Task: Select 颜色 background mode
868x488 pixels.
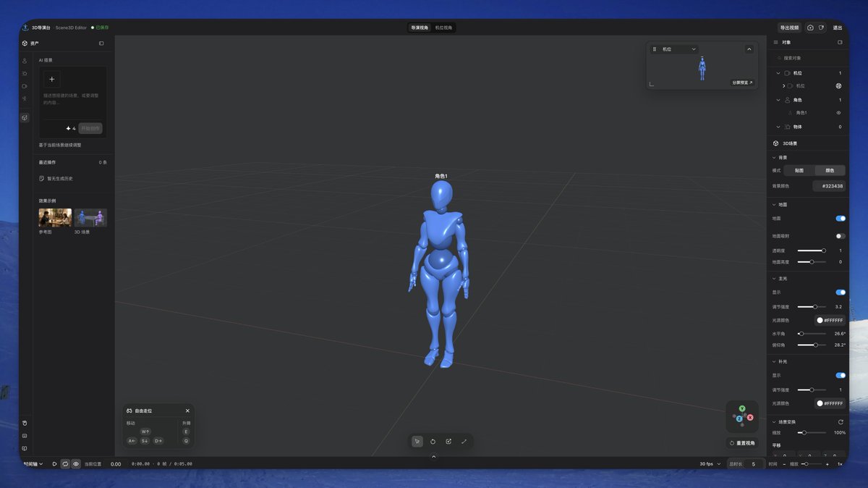Action: click(830, 171)
